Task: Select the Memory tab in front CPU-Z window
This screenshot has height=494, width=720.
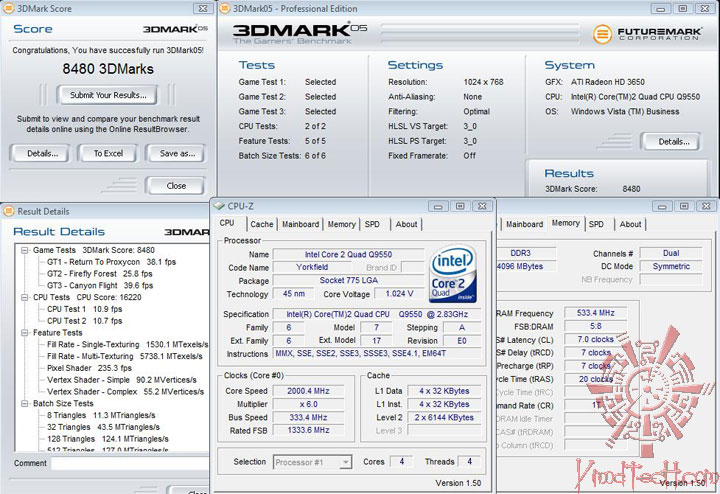Action: (341, 224)
